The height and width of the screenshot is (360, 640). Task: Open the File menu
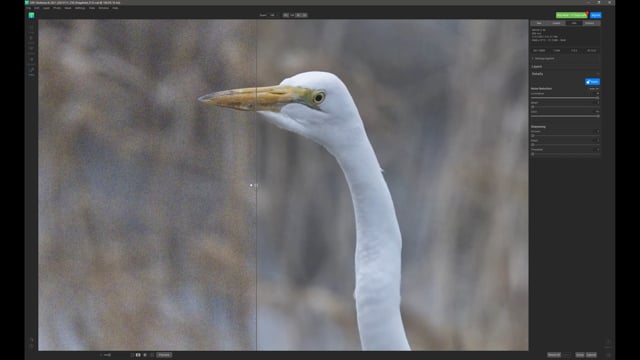[x=28, y=8]
